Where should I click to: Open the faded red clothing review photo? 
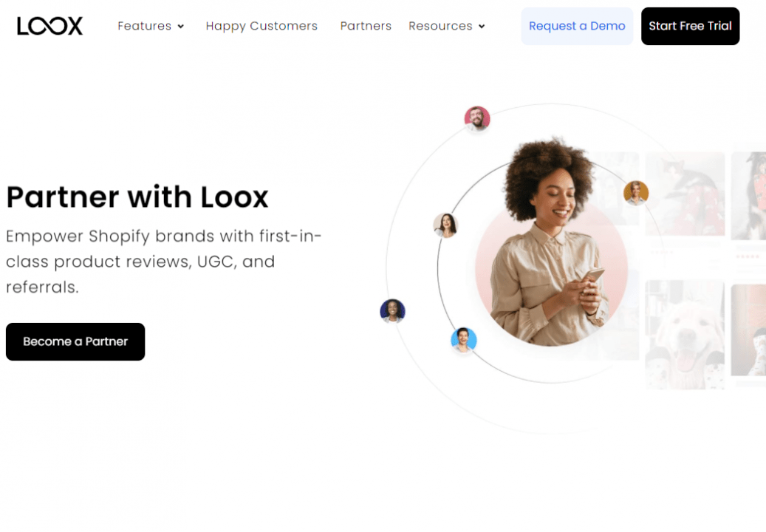point(685,194)
